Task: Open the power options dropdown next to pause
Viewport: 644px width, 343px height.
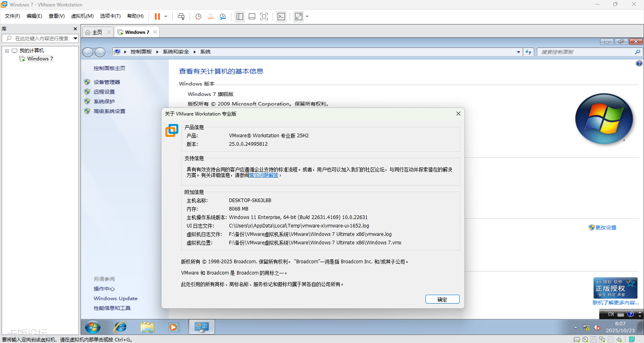Action: 166,17
